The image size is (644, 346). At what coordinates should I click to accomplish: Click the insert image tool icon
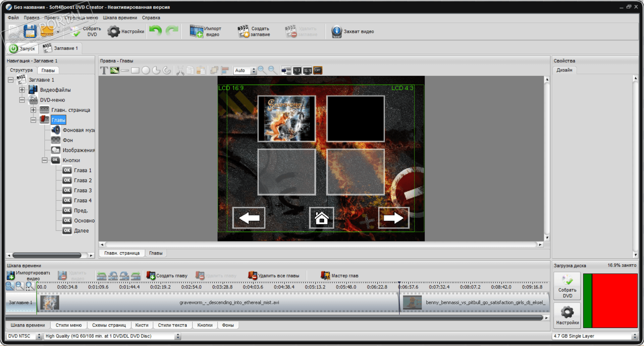(x=115, y=71)
